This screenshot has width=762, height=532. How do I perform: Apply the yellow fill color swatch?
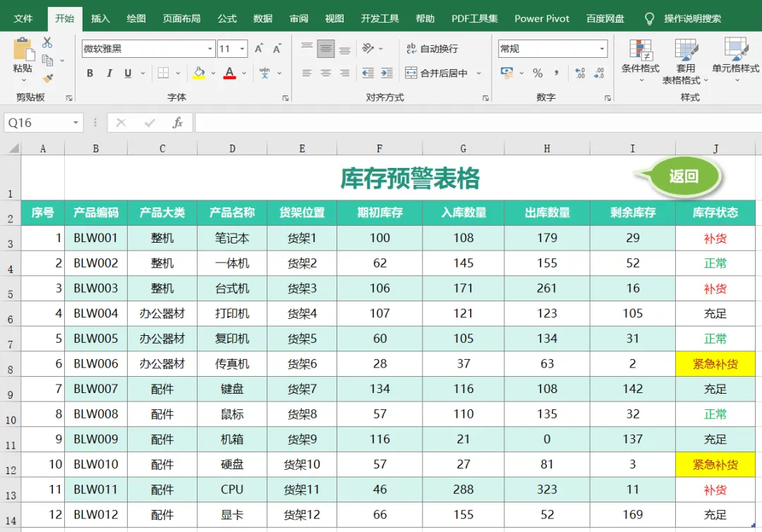click(199, 73)
